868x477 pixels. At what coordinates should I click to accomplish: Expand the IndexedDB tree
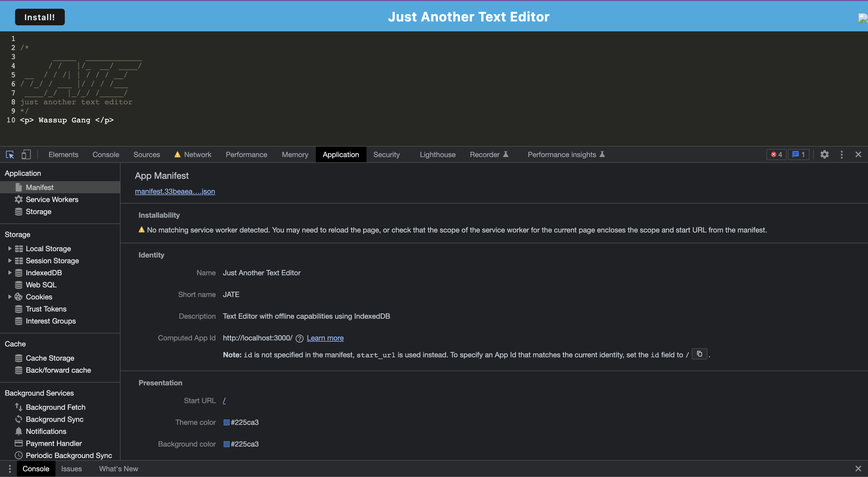[10, 273]
